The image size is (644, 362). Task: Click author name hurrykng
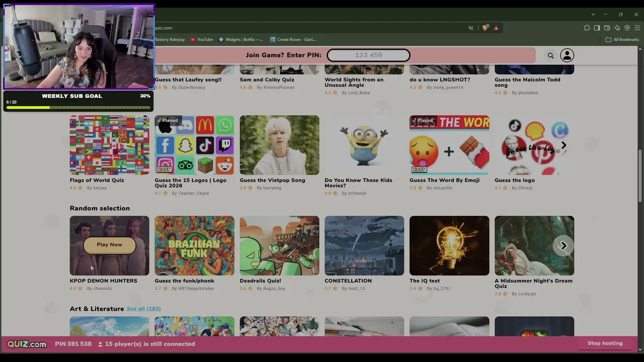click(272, 188)
